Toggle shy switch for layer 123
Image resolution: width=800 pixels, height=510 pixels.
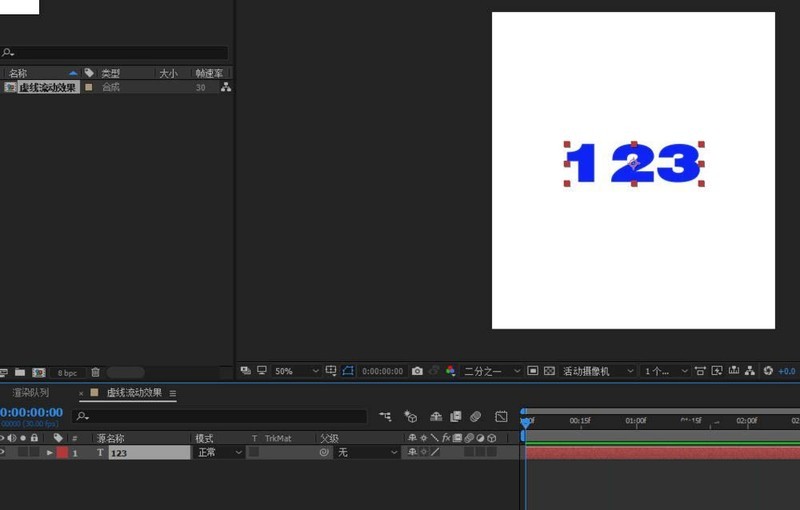411,453
